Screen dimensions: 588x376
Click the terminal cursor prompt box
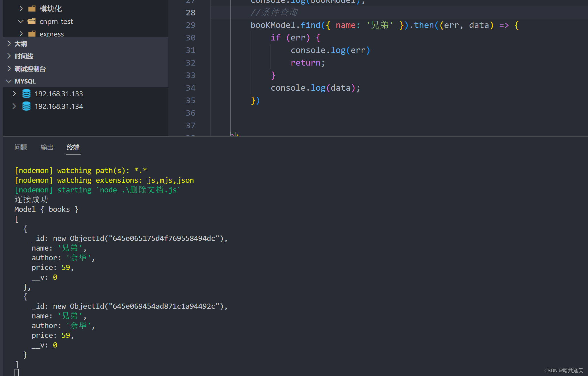tap(17, 372)
